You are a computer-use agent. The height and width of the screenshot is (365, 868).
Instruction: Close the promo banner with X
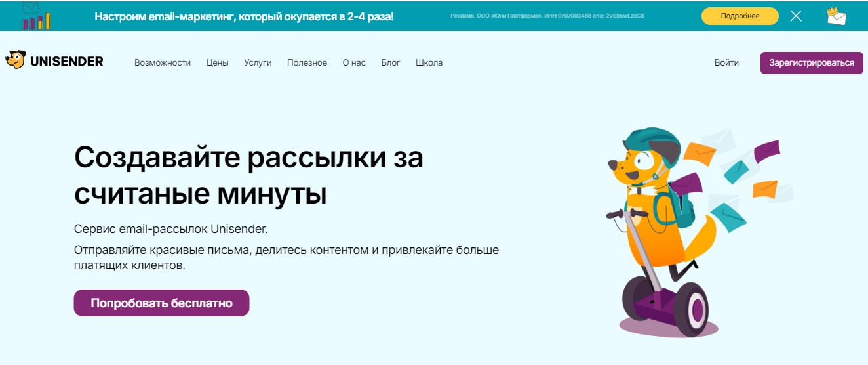(x=796, y=16)
